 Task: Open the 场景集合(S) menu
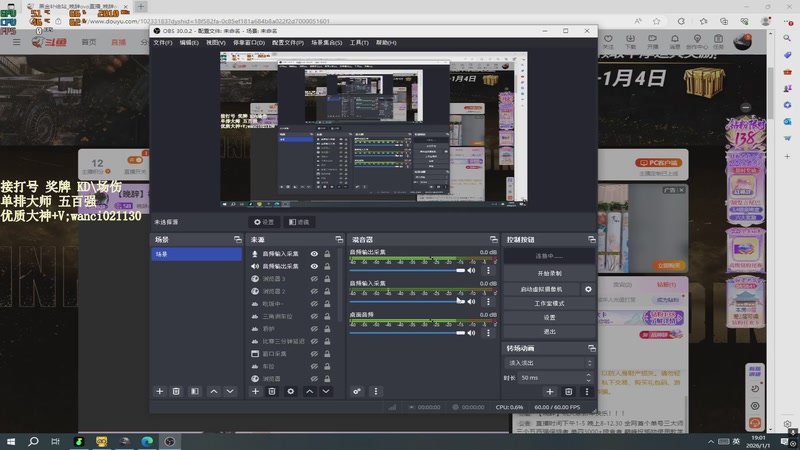(x=327, y=43)
